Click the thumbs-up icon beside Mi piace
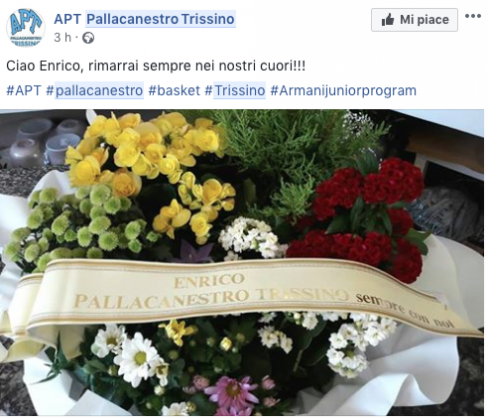Screen dimensions: 488x417 (388, 20)
